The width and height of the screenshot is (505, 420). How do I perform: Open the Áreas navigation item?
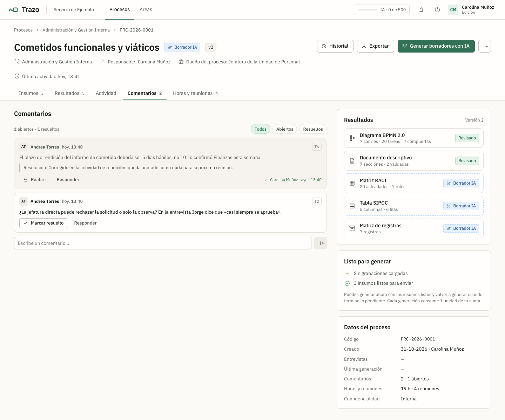146,10
